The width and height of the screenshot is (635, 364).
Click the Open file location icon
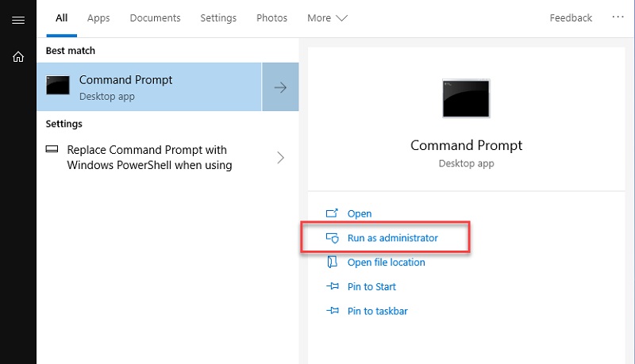332,262
